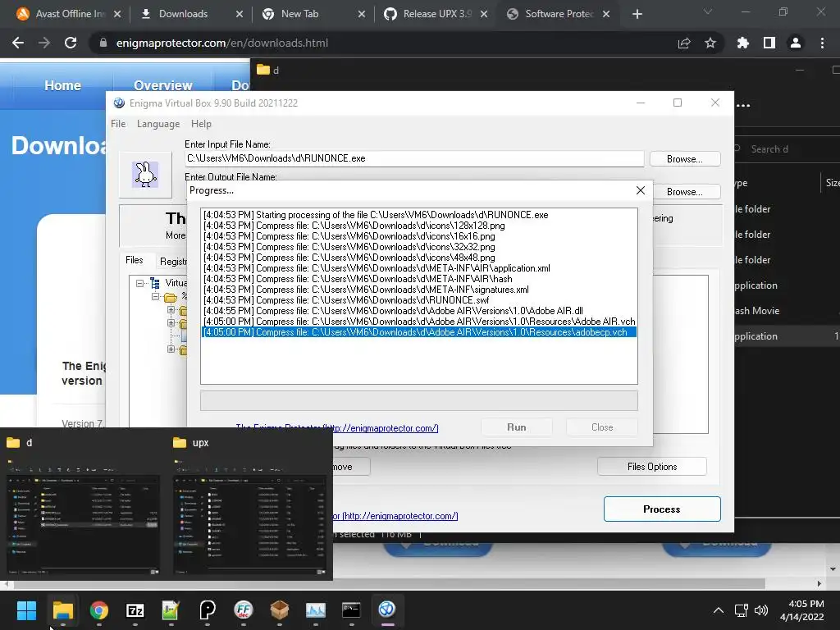Expand the last subfolder in Files tree
This screenshot has height=630, width=840.
[x=171, y=349]
